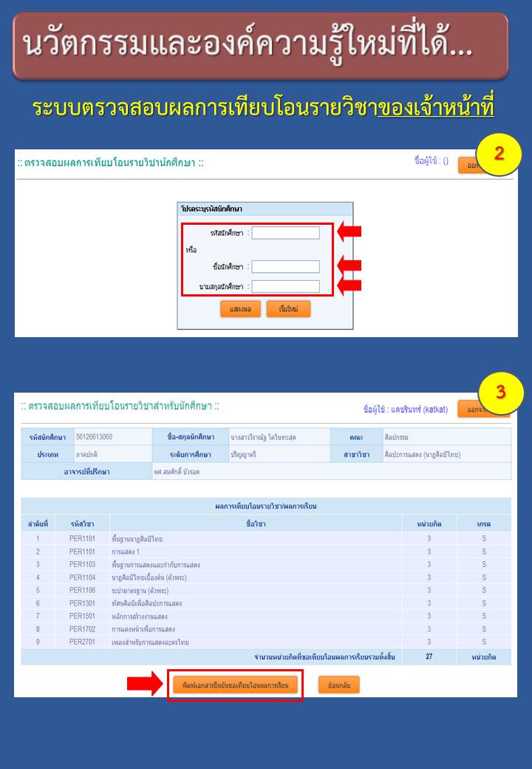This screenshot has width=532, height=769.
Task: Select major ศิลปะการแสดง (นาฏศิลป์ไทย)
Action: 422,455
